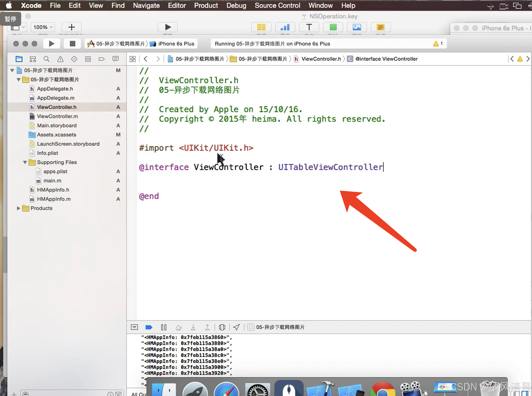Expand the Products folder
The height and width of the screenshot is (396, 532).
18,208
